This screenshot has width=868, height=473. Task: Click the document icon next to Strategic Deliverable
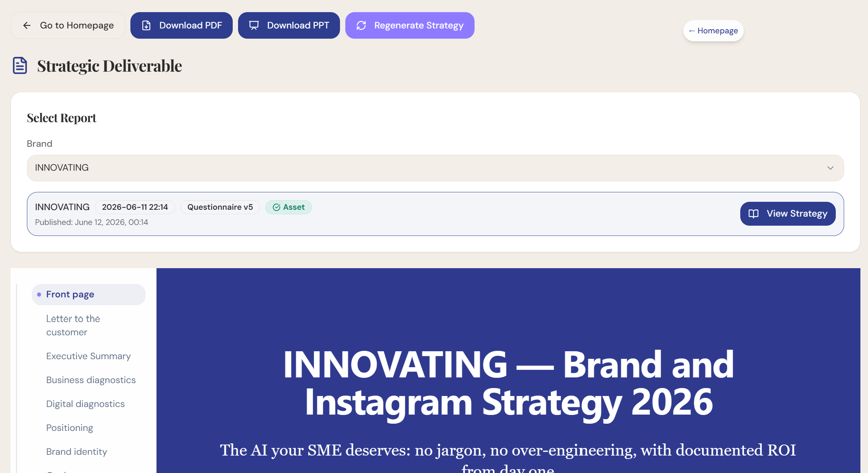(20, 66)
